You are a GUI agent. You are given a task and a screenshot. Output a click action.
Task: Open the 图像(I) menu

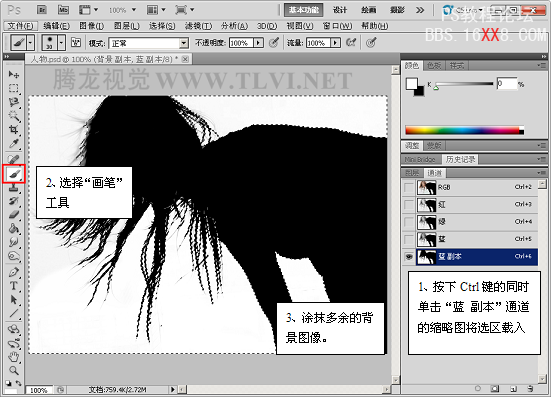coord(91,26)
